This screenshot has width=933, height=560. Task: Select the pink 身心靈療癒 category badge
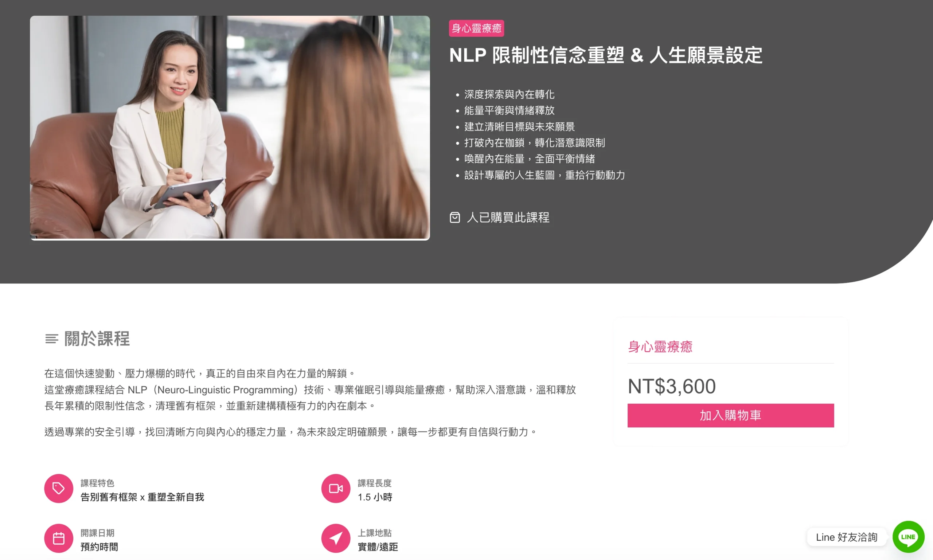tap(476, 28)
